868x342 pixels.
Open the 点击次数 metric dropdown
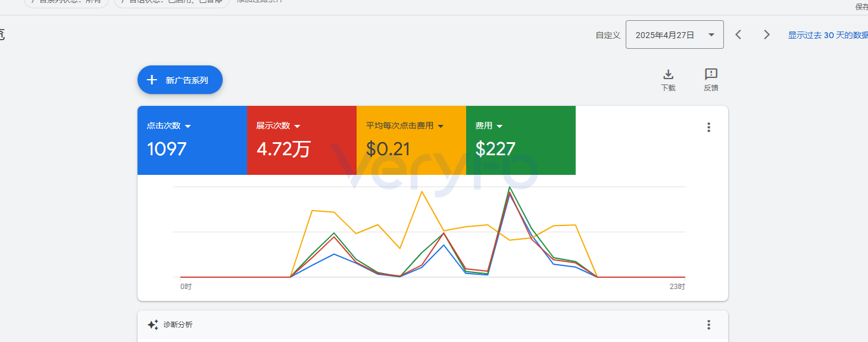168,126
